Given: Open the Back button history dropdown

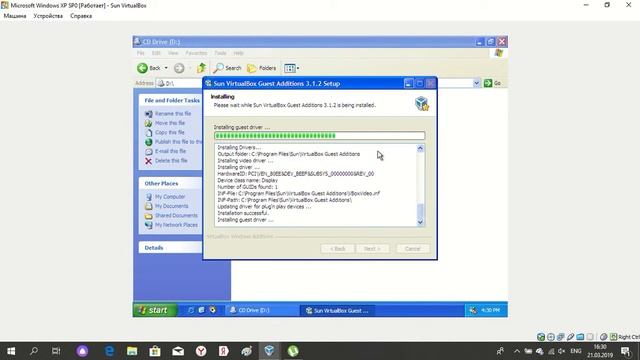Looking at the screenshot, I should point(166,68).
